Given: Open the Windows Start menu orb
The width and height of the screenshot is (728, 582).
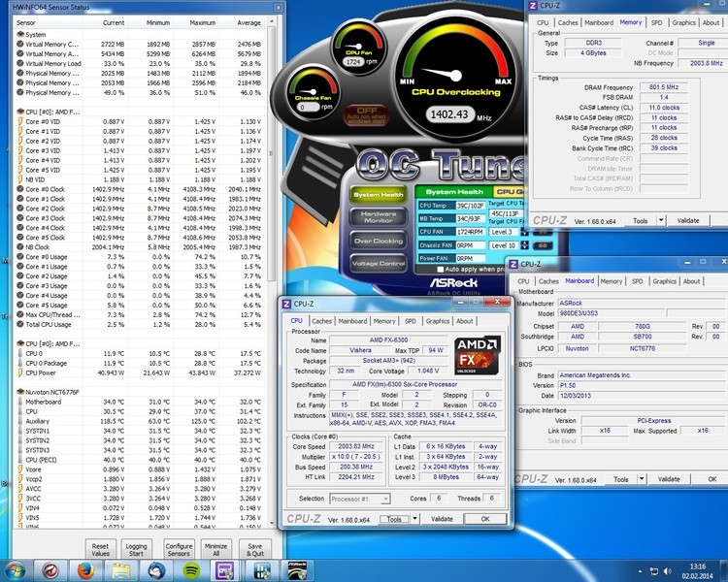Looking at the screenshot, I should coord(14,571).
